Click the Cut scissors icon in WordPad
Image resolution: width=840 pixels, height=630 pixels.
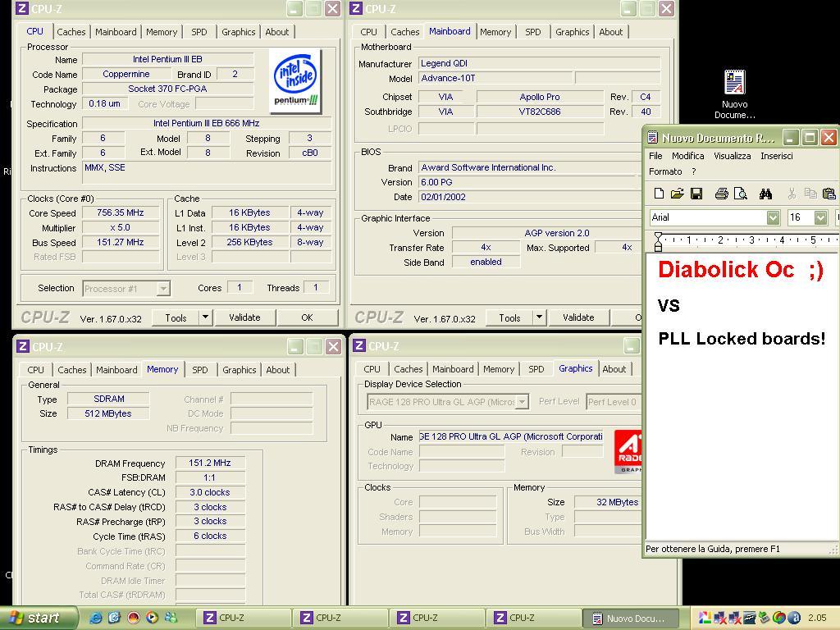pos(792,194)
